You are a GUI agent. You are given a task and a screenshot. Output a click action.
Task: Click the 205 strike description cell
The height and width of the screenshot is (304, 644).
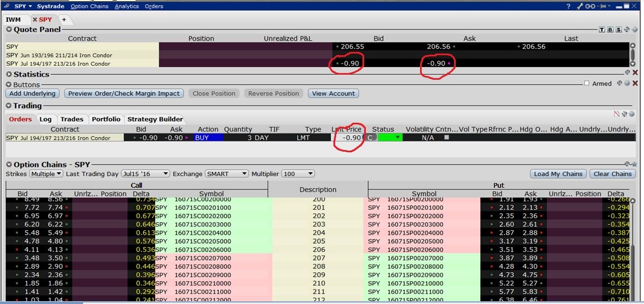[x=318, y=241]
